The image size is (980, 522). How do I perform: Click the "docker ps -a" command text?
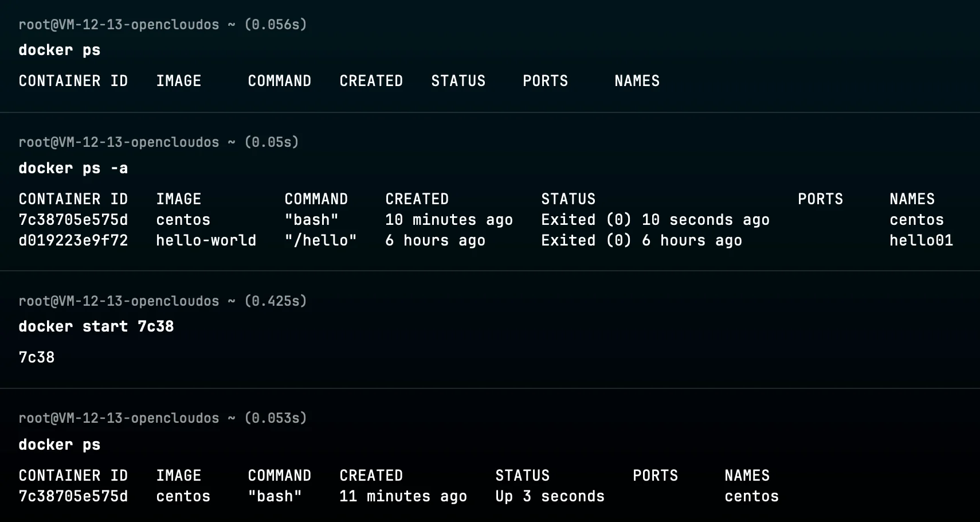(x=73, y=168)
